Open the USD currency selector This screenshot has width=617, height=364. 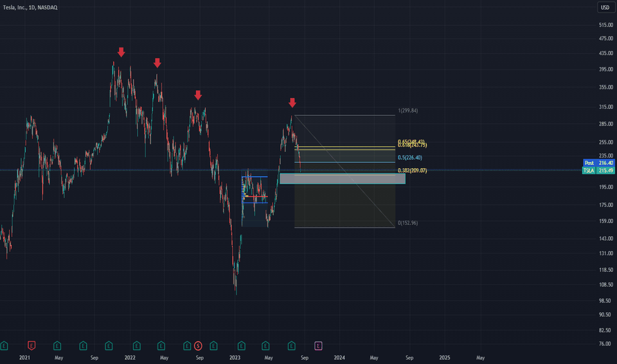pyautogui.click(x=605, y=7)
